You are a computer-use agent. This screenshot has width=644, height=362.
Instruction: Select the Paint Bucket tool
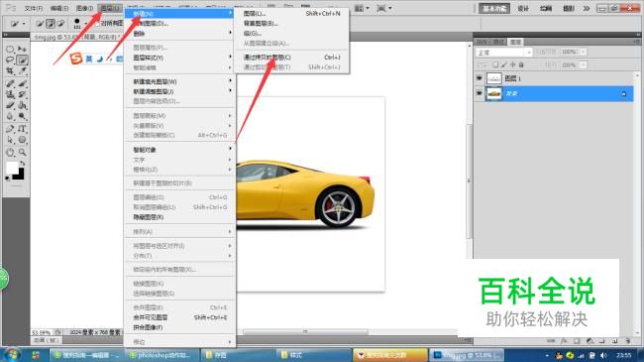click(x=22, y=105)
